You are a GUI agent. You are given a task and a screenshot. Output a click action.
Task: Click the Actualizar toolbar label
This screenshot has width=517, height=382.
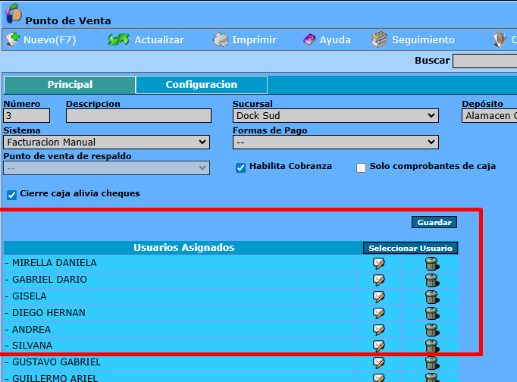pyautogui.click(x=159, y=40)
